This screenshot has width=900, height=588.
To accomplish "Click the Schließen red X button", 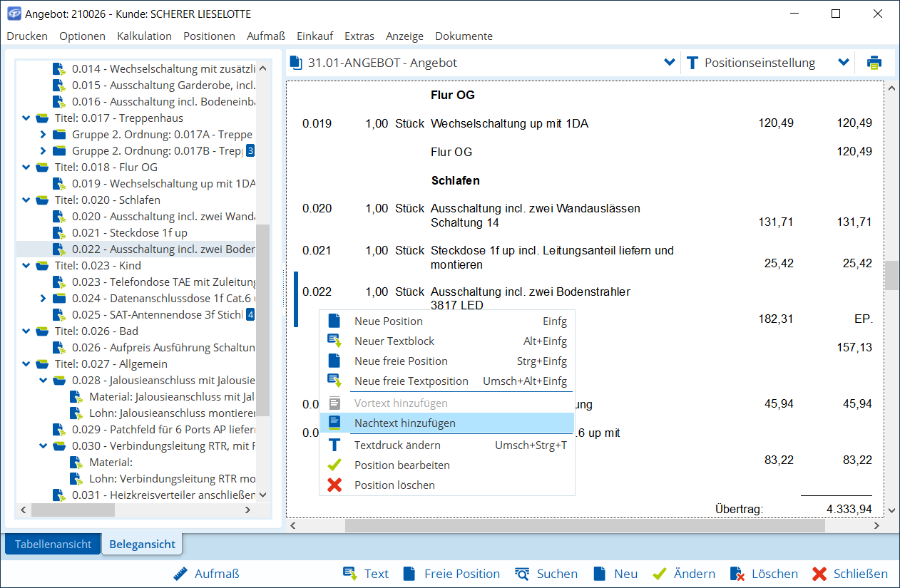I will 850,574.
